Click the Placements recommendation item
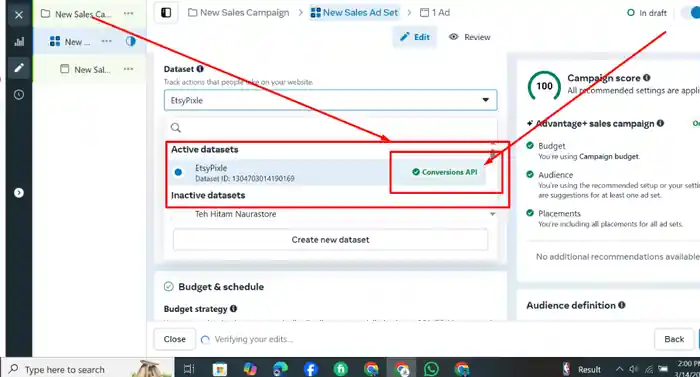This screenshot has width=700, height=377. pyautogui.click(x=605, y=218)
